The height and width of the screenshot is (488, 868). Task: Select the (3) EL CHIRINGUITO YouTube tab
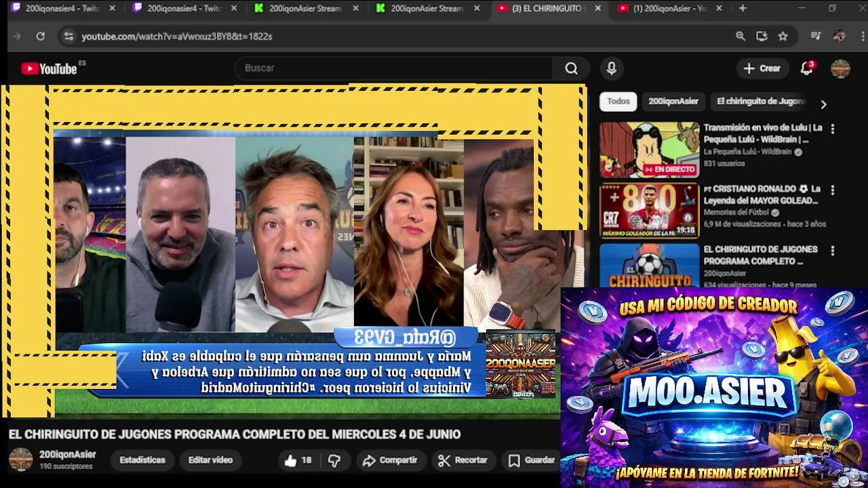tap(542, 8)
